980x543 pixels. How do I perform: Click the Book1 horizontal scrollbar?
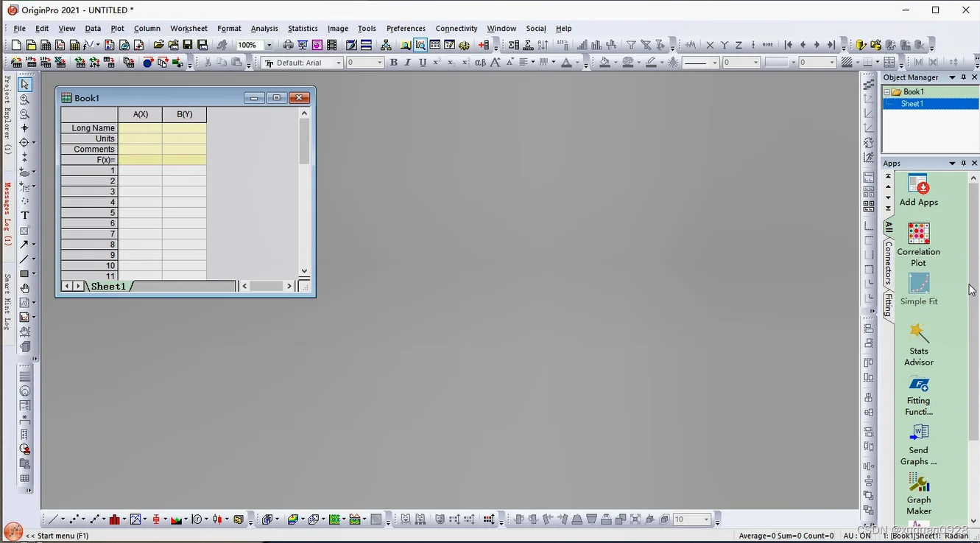[x=266, y=286]
